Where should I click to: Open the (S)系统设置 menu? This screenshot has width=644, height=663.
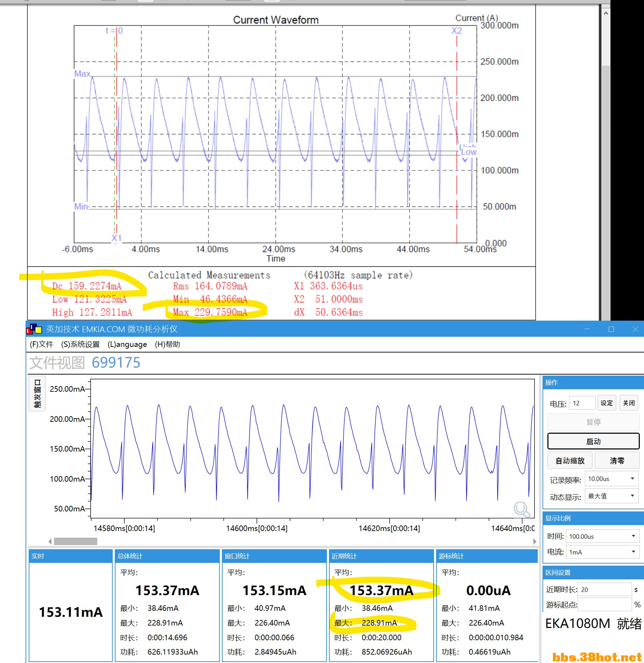click(80, 344)
